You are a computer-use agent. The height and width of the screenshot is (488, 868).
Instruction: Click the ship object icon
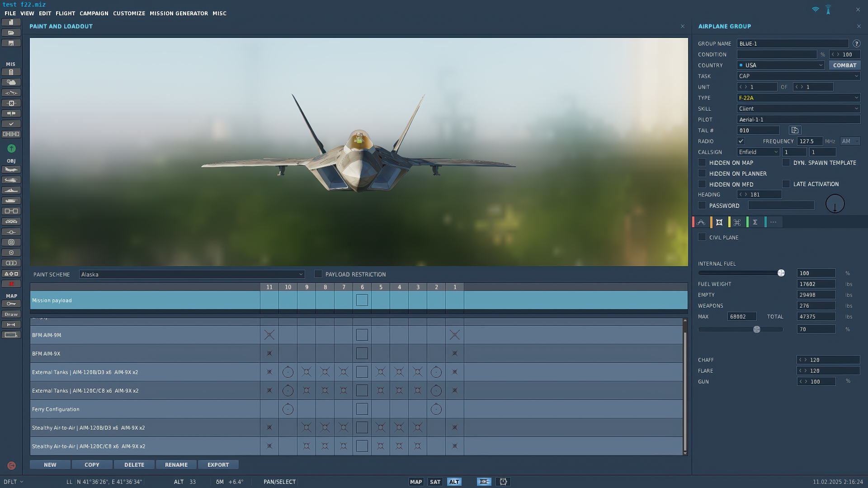(11, 190)
